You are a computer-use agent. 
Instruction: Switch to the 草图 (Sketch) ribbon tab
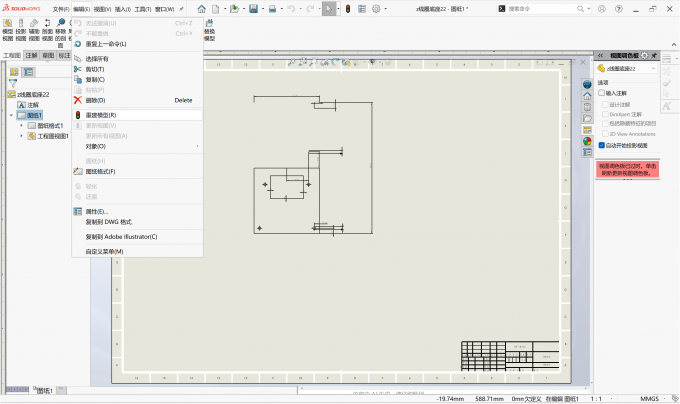pos(48,55)
